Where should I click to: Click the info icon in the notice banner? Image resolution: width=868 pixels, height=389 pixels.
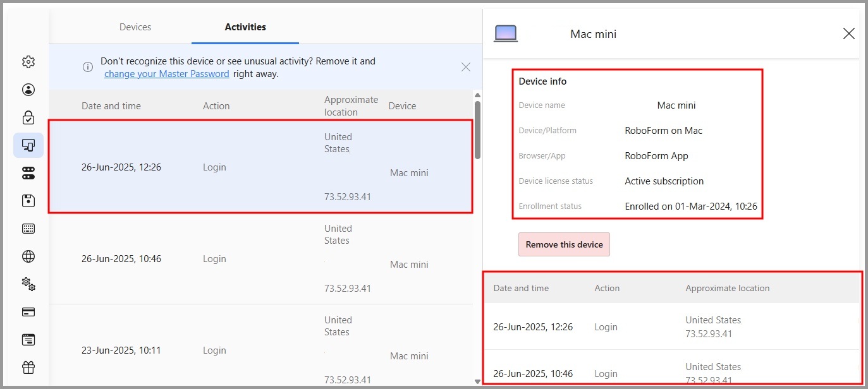88,67
